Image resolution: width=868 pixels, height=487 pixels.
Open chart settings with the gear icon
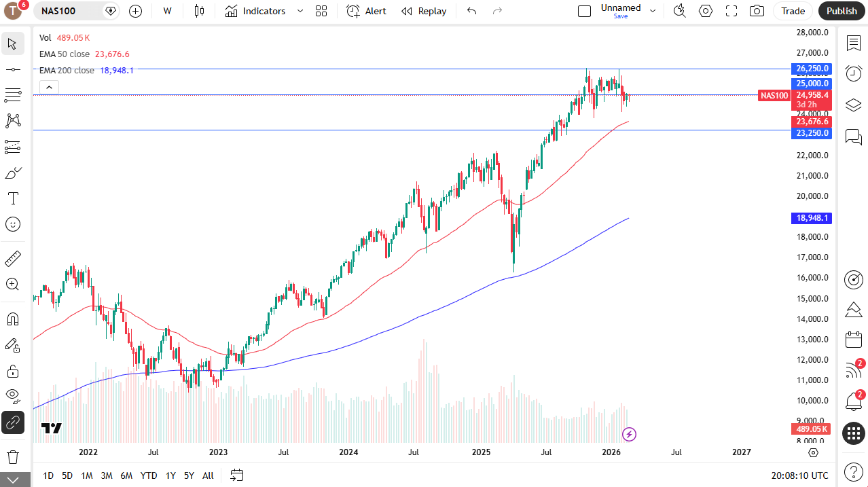click(705, 11)
